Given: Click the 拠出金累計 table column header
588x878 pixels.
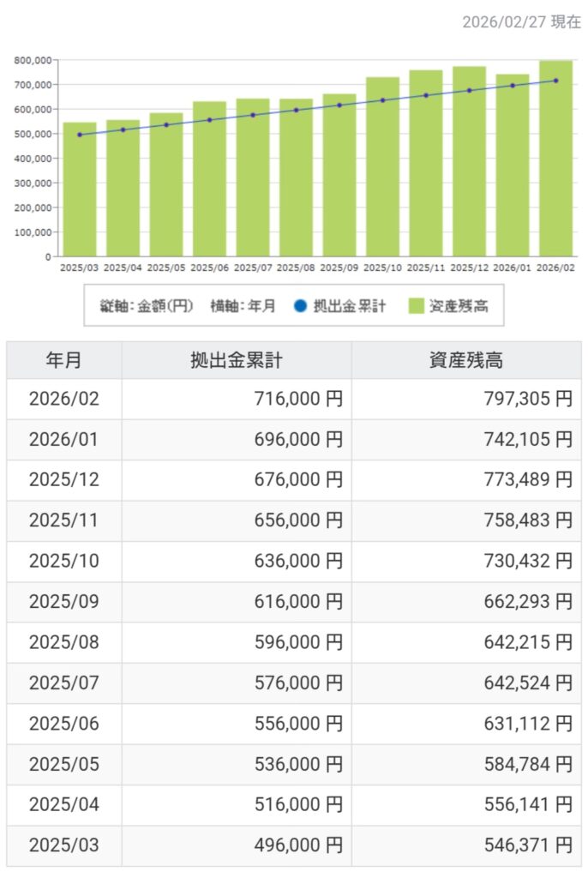Looking at the screenshot, I should [237, 360].
